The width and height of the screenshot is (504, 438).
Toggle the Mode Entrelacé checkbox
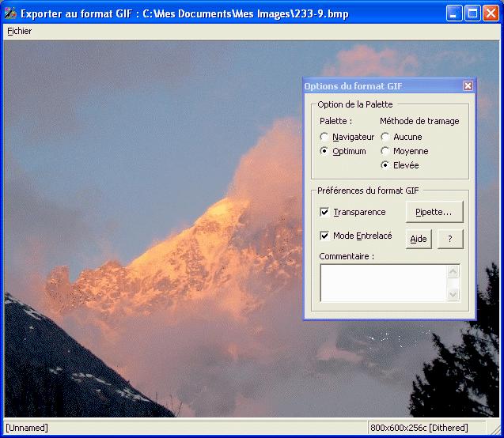click(324, 236)
